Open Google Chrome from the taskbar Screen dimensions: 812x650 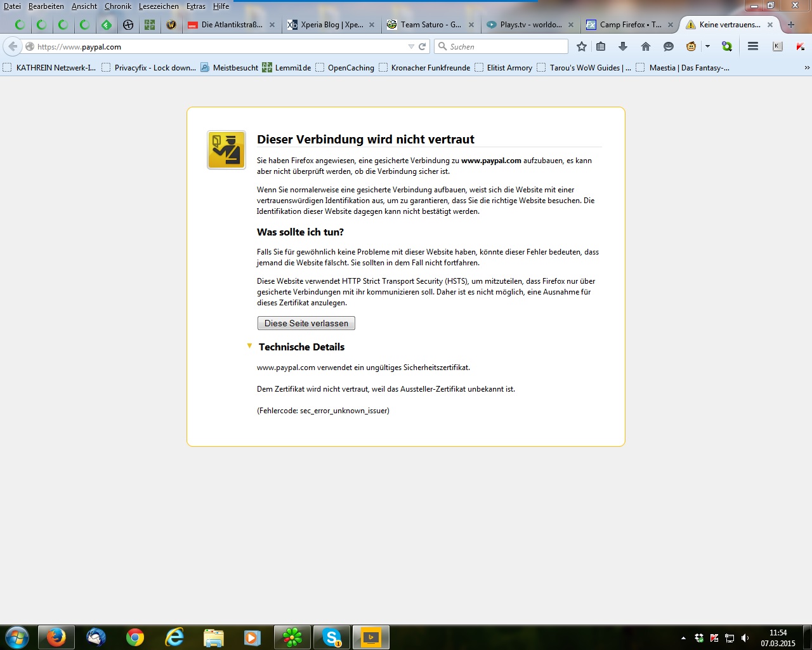click(x=135, y=637)
